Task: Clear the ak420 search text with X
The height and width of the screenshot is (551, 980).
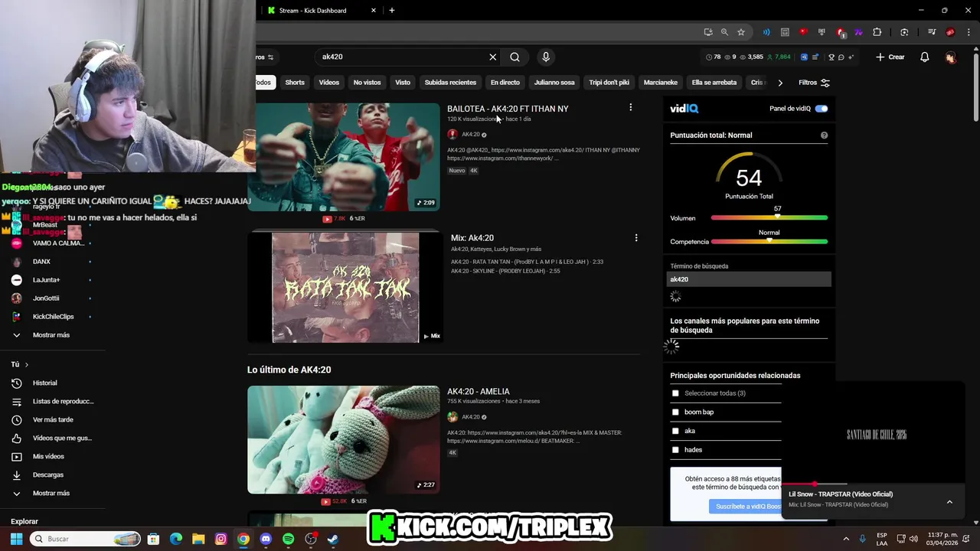Action: coord(493,57)
